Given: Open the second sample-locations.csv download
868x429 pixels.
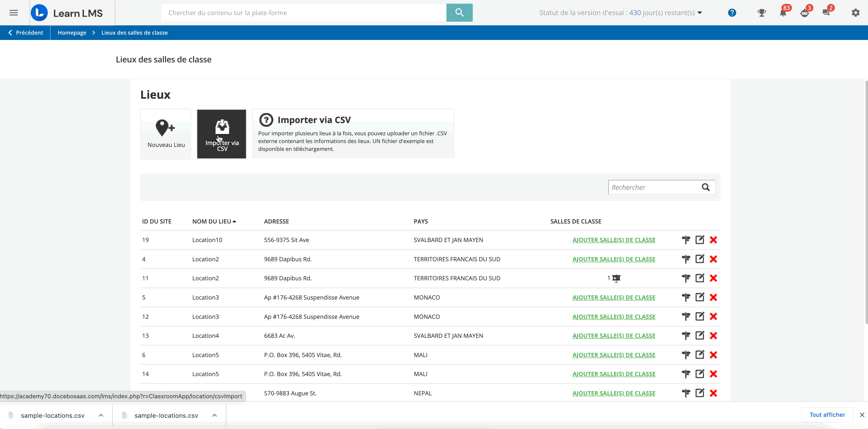Looking at the screenshot, I should (166, 416).
